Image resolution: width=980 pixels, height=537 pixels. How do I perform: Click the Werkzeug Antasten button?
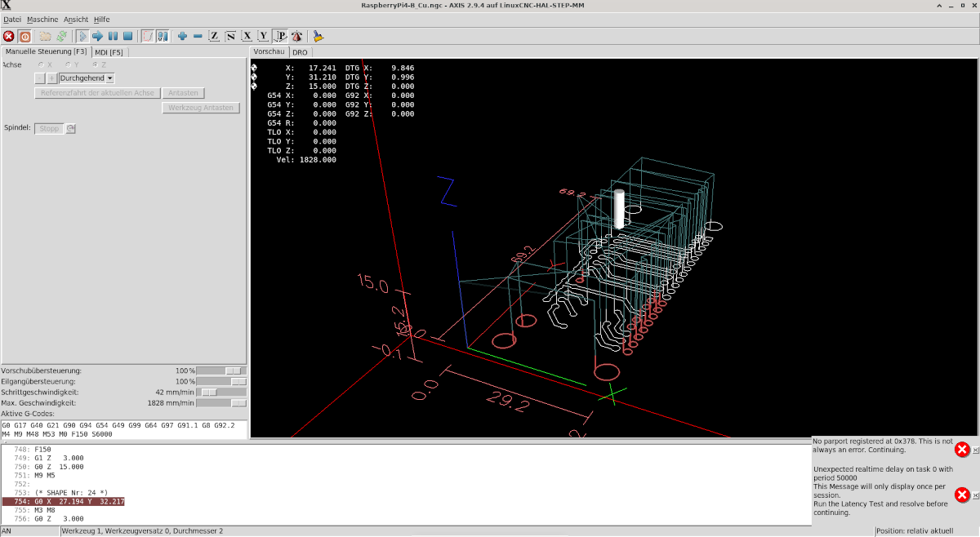click(201, 108)
